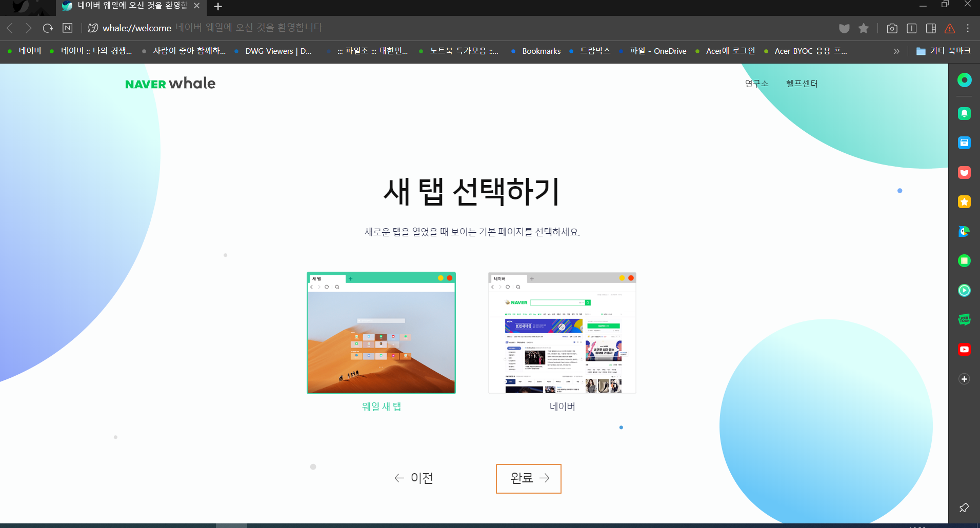Open the green memo sidebar icon

click(x=965, y=261)
